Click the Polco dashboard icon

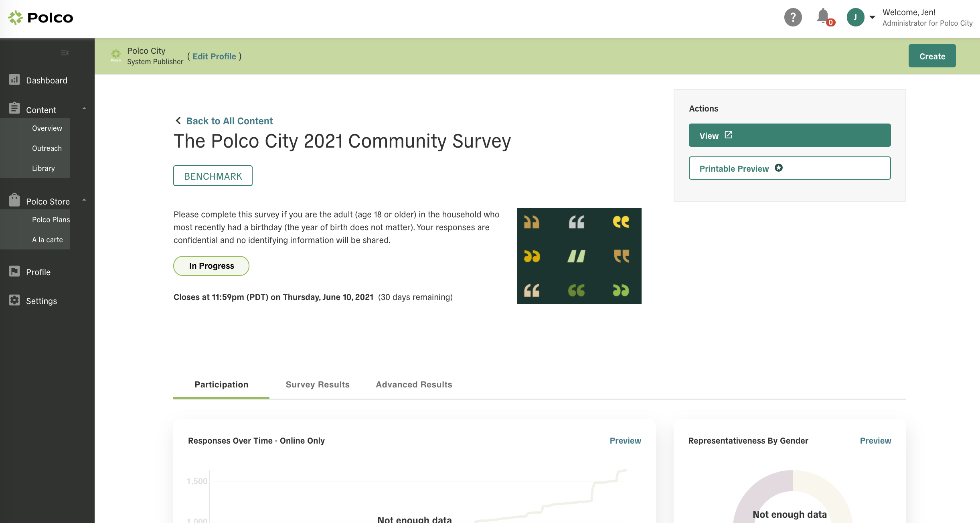[x=14, y=80]
